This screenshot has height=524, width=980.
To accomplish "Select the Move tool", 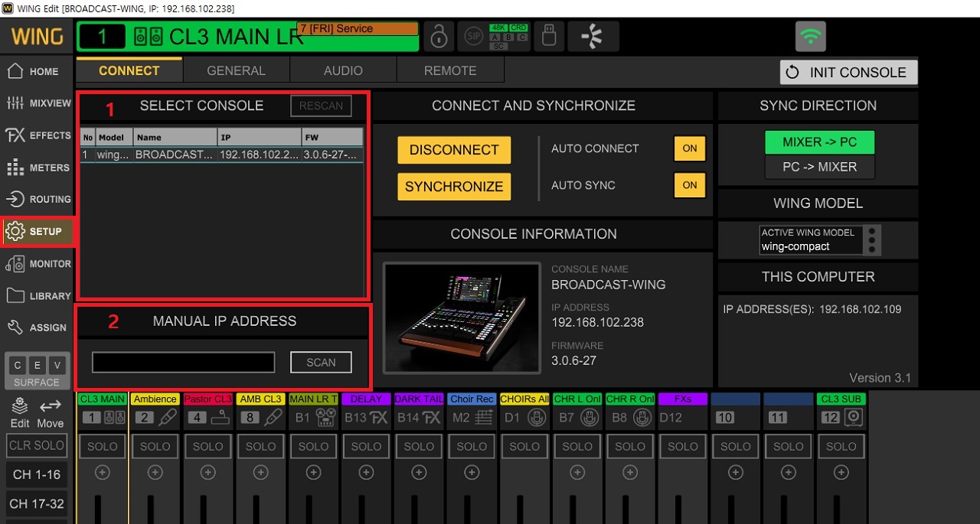I will (x=51, y=412).
